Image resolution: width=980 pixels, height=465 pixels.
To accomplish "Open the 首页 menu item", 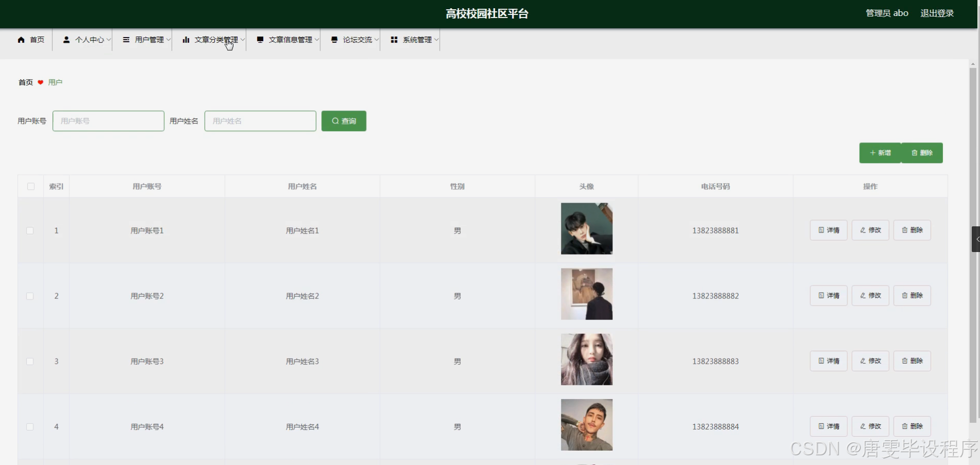I will point(31,40).
